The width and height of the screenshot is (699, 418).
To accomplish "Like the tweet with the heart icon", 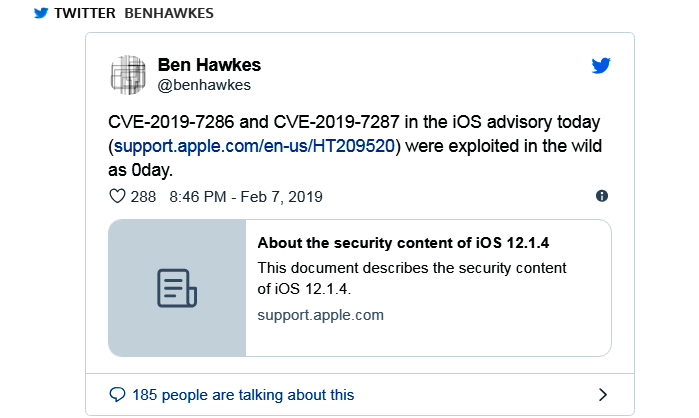I will click(x=117, y=196).
